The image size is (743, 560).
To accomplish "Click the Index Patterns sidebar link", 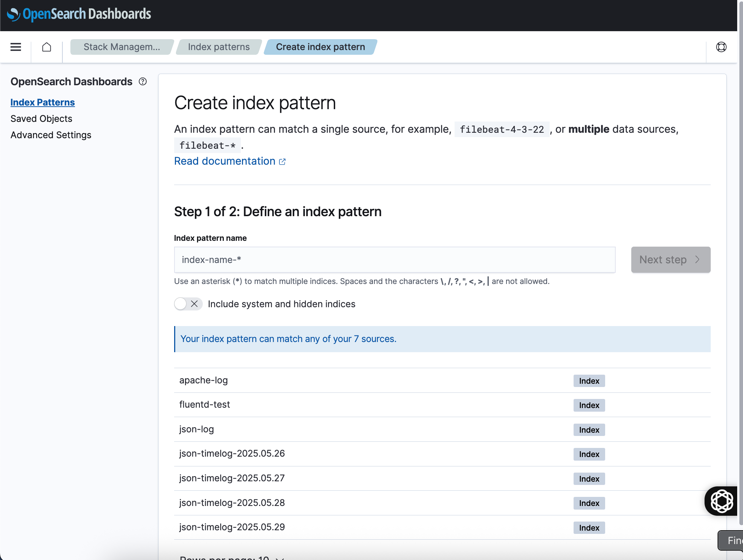I will (x=42, y=102).
